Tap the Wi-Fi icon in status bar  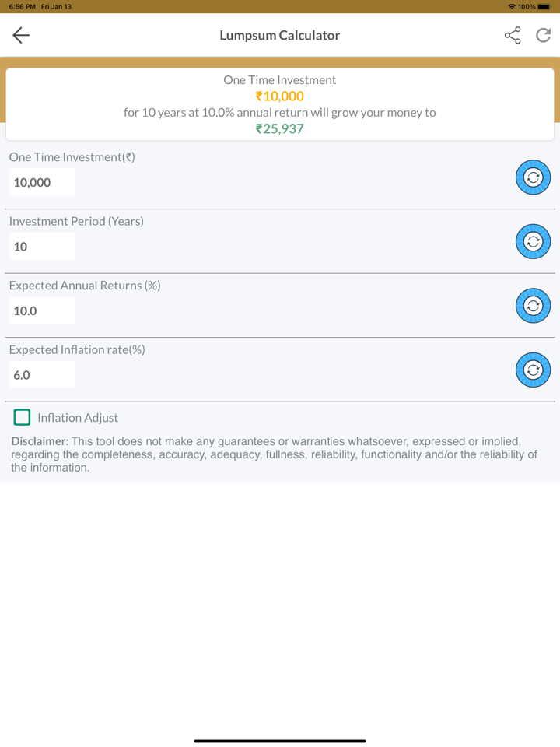pyautogui.click(x=511, y=6)
